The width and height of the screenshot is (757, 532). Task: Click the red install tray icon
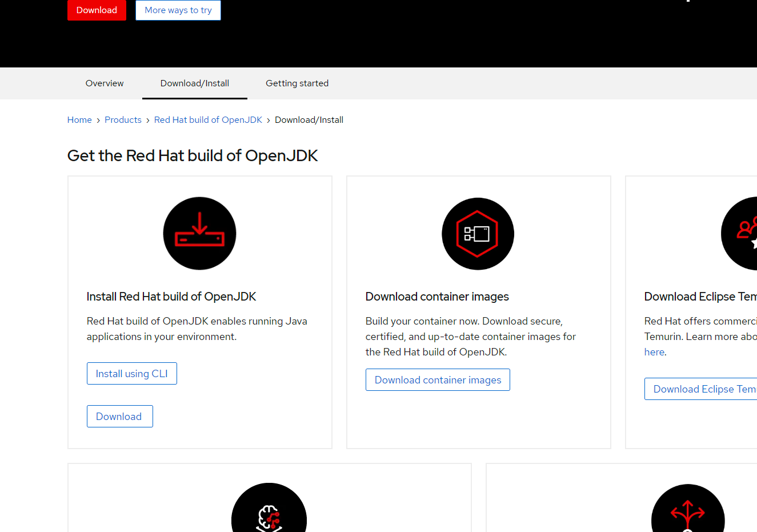pos(199,233)
